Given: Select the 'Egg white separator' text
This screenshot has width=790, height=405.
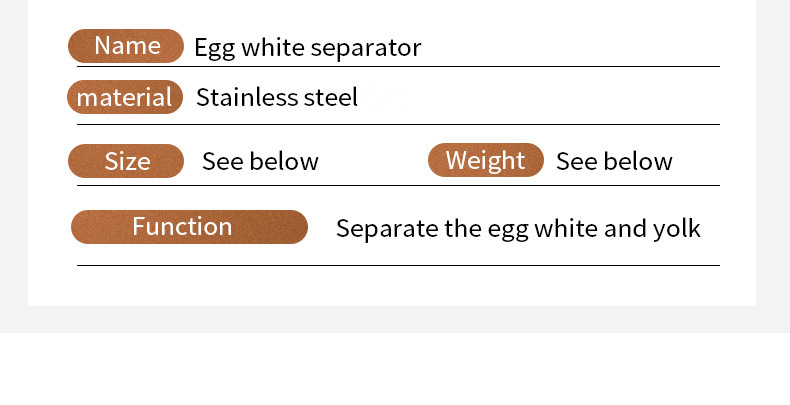Looking at the screenshot, I should coord(307,47).
